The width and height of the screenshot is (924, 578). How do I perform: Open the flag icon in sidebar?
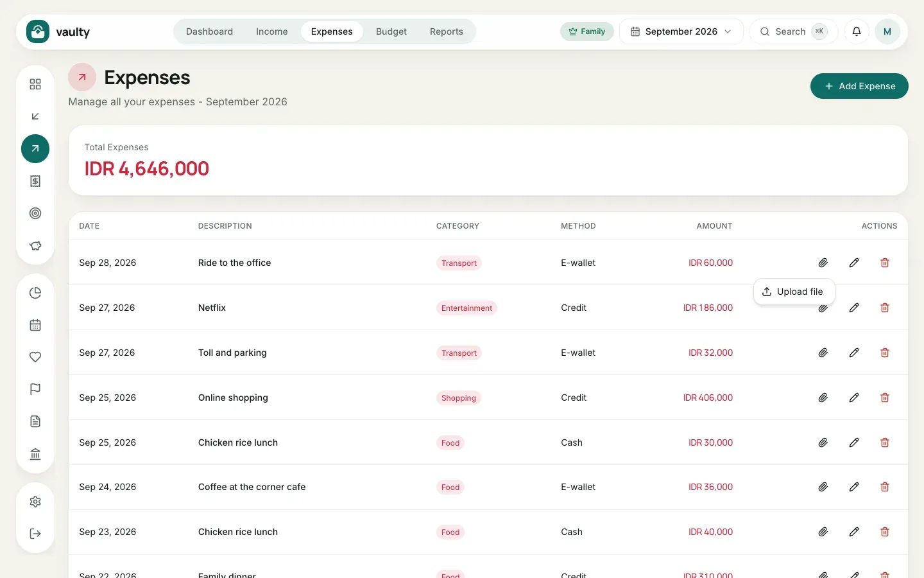point(35,389)
